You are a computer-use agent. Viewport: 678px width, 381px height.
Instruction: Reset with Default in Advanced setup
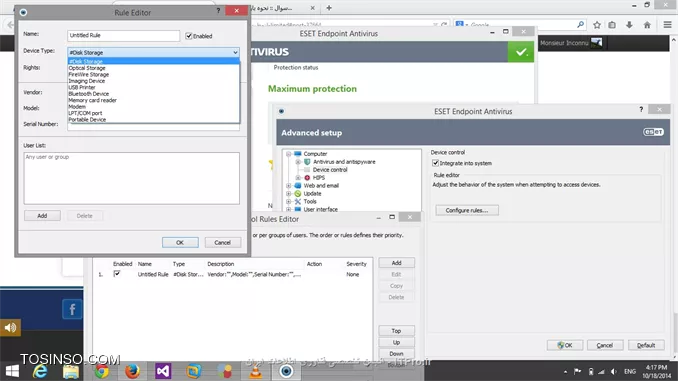[x=646, y=345]
